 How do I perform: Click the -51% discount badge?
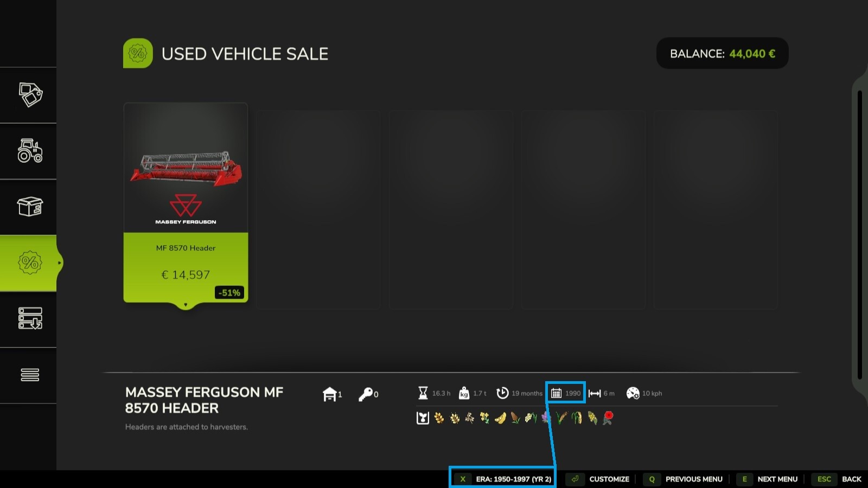229,293
